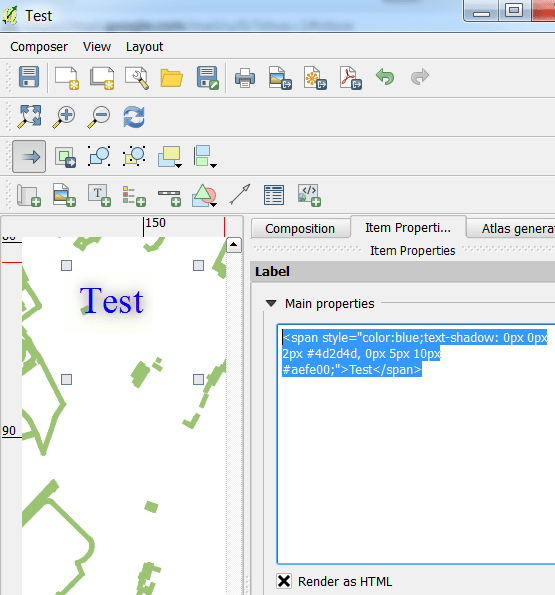This screenshot has width=555, height=595.
Task: Open the Composer menu
Action: pyautogui.click(x=39, y=47)
